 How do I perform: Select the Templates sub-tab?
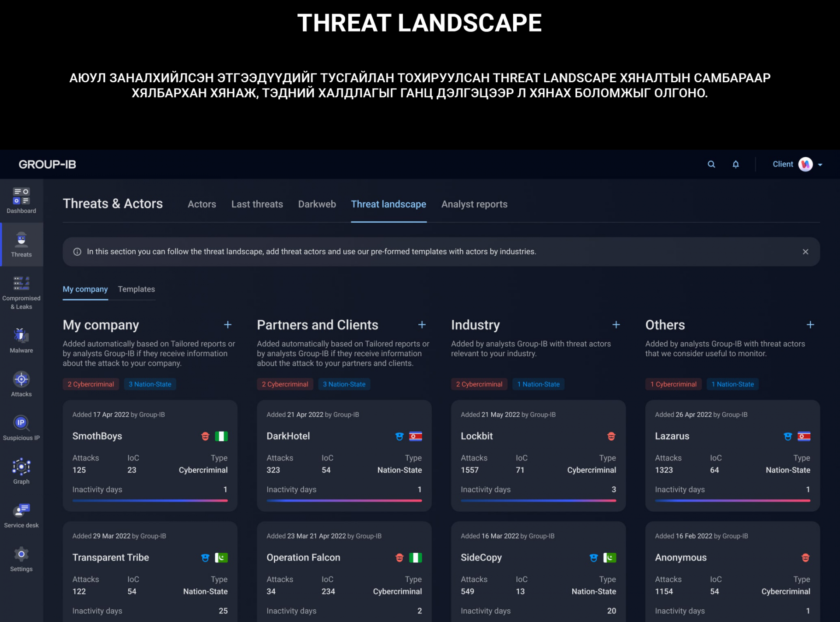click(136, 289)
